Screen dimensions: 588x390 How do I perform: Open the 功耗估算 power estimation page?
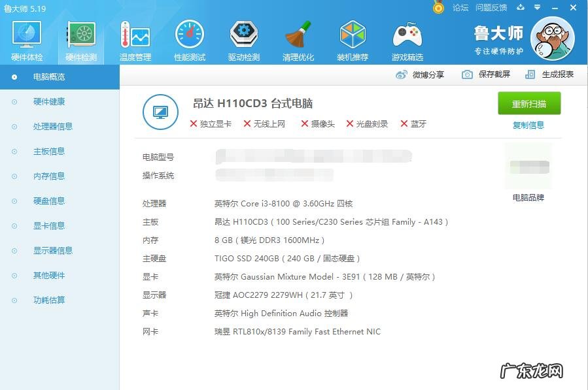pos(52,300)
